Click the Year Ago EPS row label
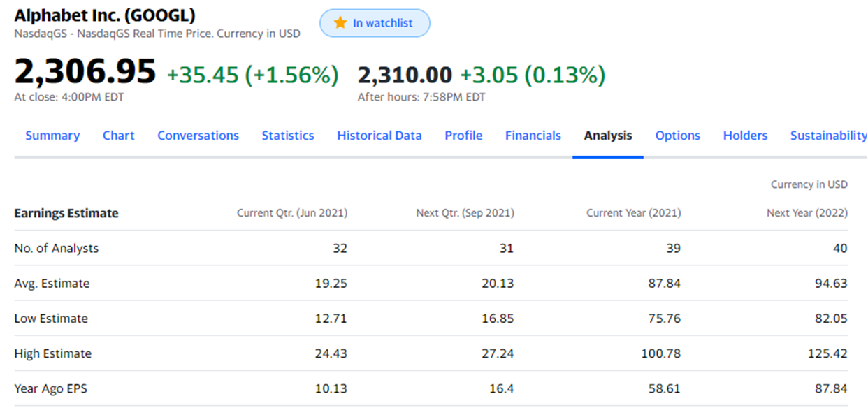 coord(50,388)
